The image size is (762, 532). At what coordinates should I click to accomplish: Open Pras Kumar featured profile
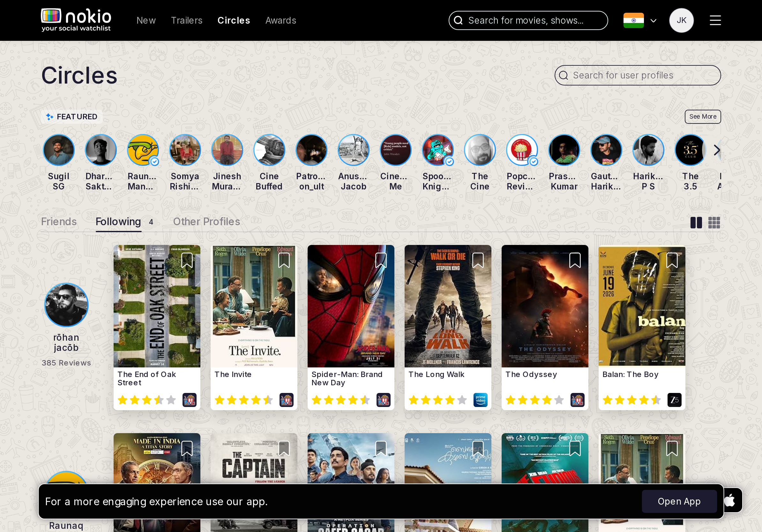(x=564, y=150)
